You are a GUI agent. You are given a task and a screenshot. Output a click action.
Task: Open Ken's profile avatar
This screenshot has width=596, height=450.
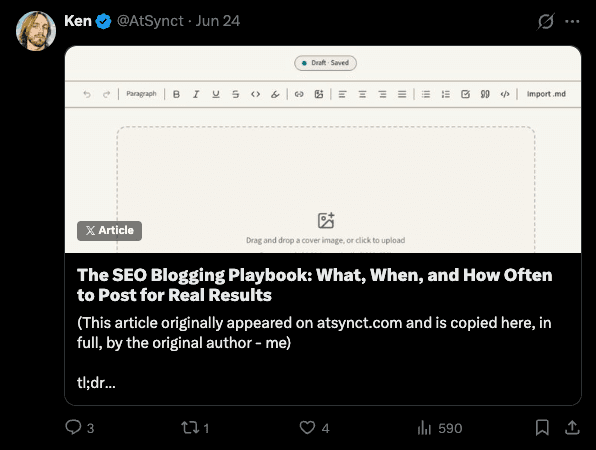tap(36, 31)
